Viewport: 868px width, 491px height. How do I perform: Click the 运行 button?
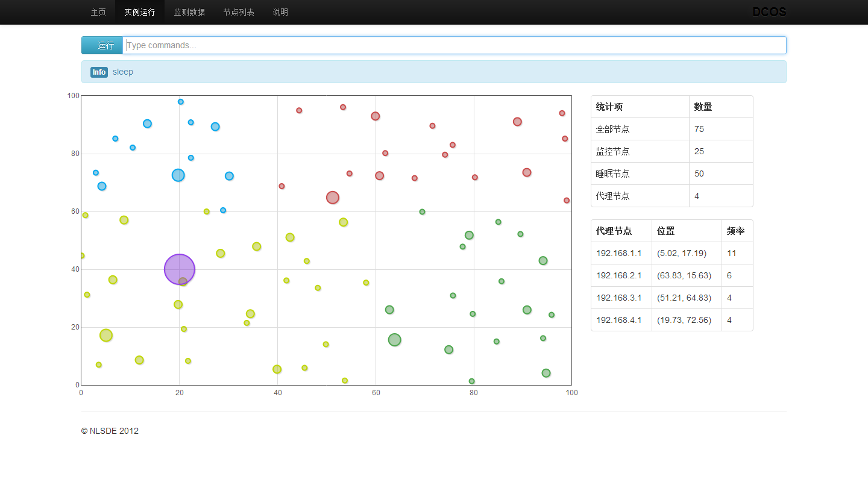[102, 45]
